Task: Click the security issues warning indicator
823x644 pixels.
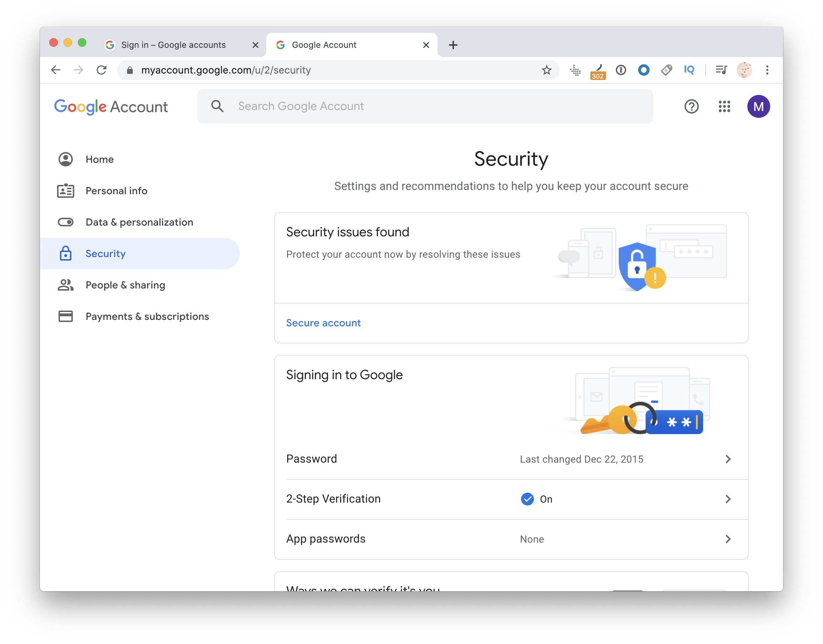Action: click(654, 277)
